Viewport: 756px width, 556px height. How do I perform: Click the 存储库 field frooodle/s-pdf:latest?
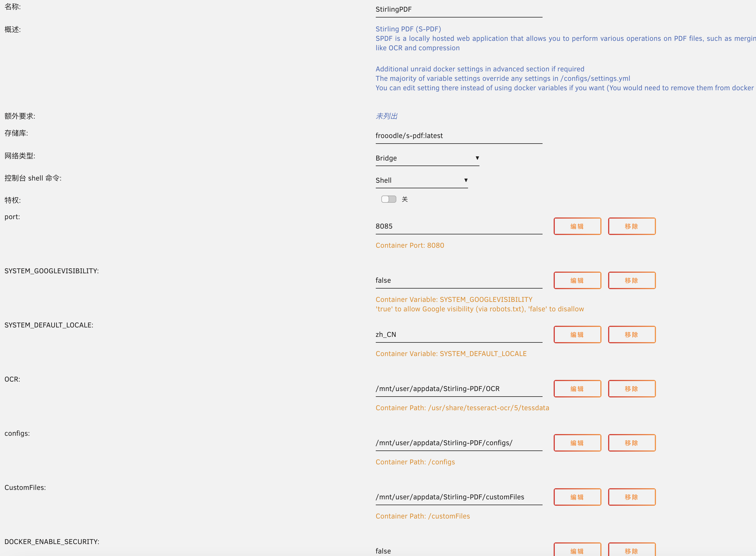tap(459, 136)
